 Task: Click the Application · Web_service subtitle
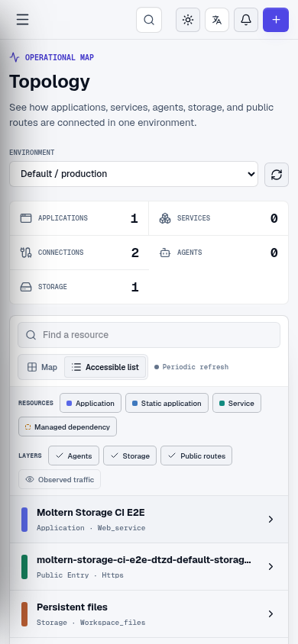(91, 528)
